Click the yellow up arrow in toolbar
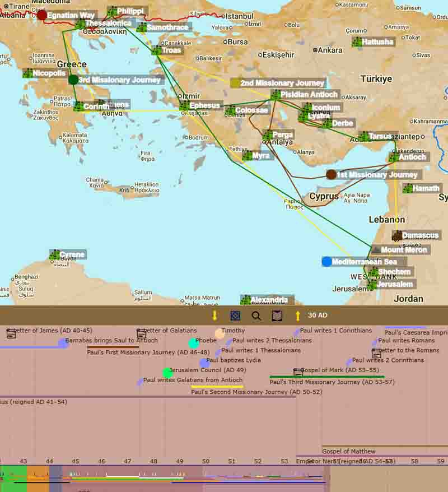 (297, 315)
